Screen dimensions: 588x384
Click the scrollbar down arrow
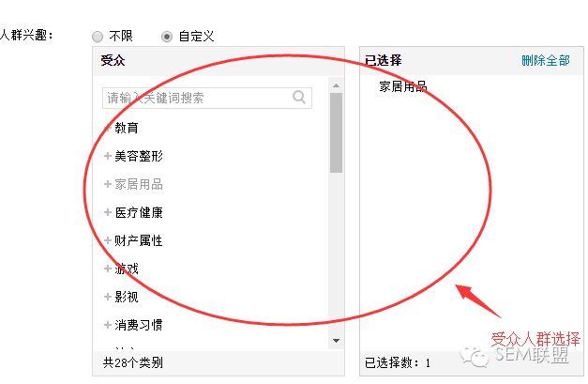(x=336, y=341)
